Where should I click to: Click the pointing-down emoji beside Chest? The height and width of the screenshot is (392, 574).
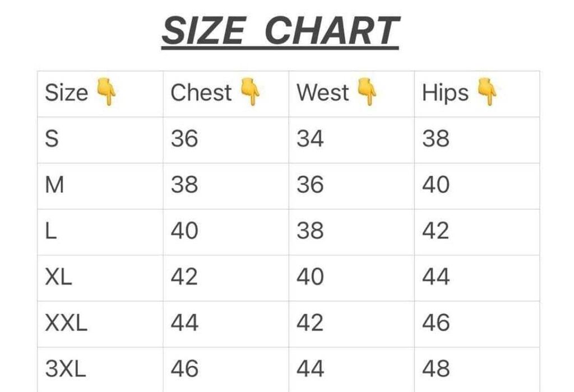251,92
